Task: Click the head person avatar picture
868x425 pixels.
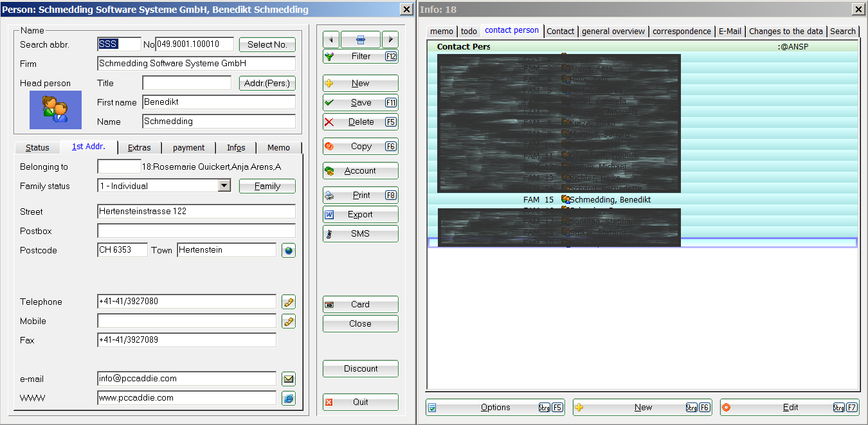Action: (55, 110)
